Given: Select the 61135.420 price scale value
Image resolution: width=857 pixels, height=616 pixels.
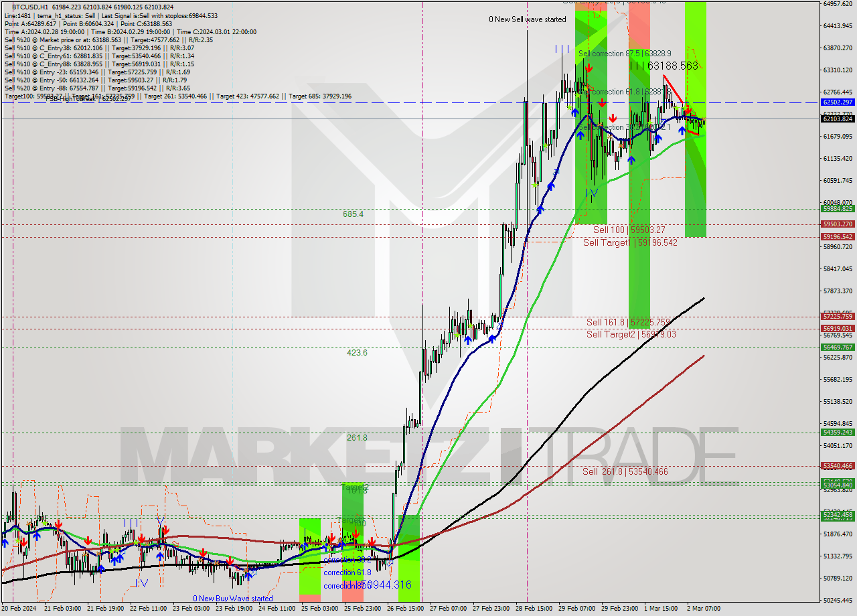Looking at the screenshot, I should (838, 158).
